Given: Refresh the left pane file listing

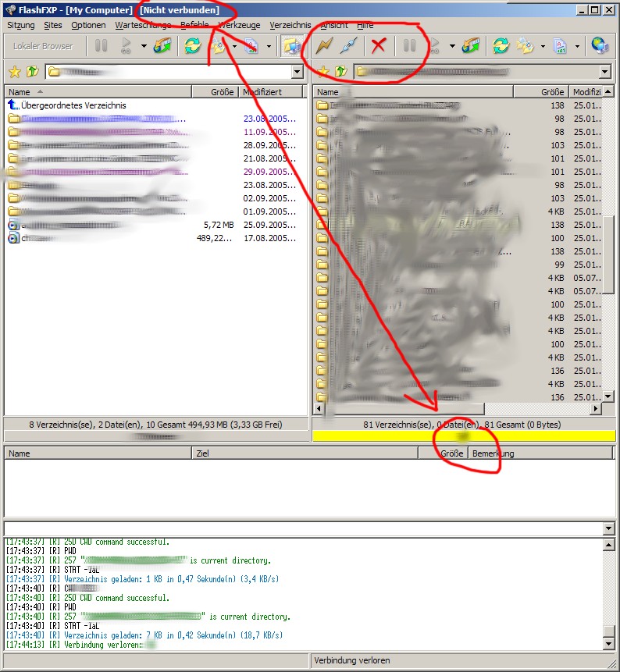Looking at the screenshot, I should click(x=192, y=46).
